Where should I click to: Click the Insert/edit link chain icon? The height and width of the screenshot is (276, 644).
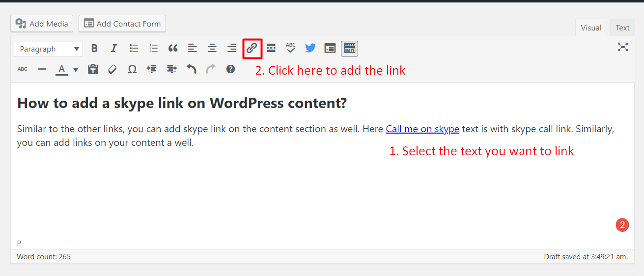(252, 48)
